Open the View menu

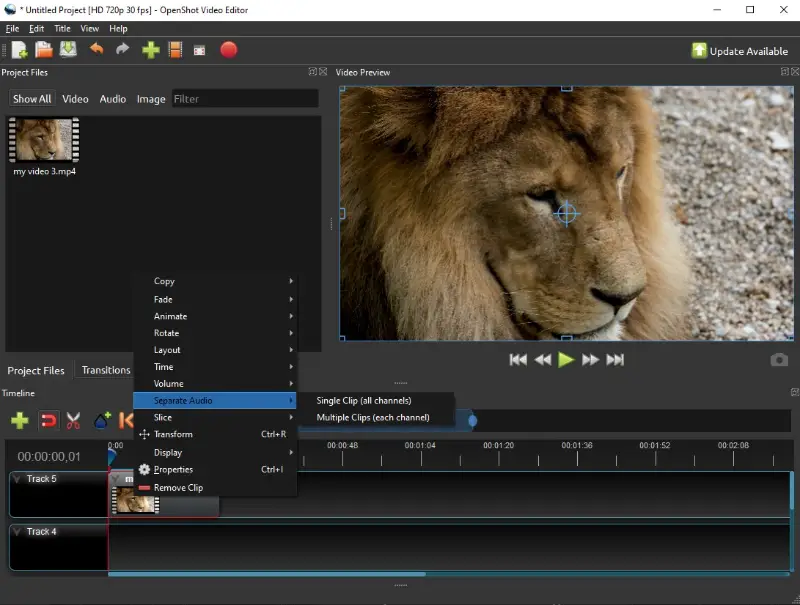click(89, 29)
